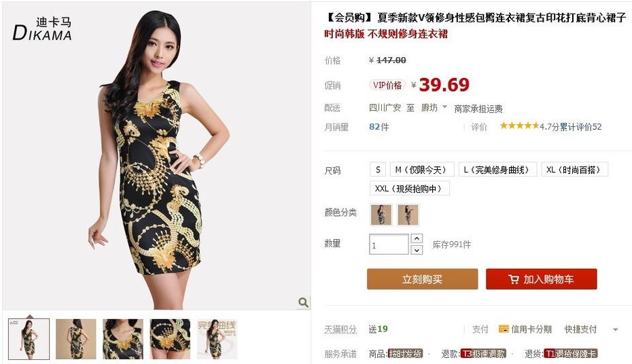The width and height of the screenshot is (632, 364).
Task: Focus the quantity input field
Action: (389, 244)
